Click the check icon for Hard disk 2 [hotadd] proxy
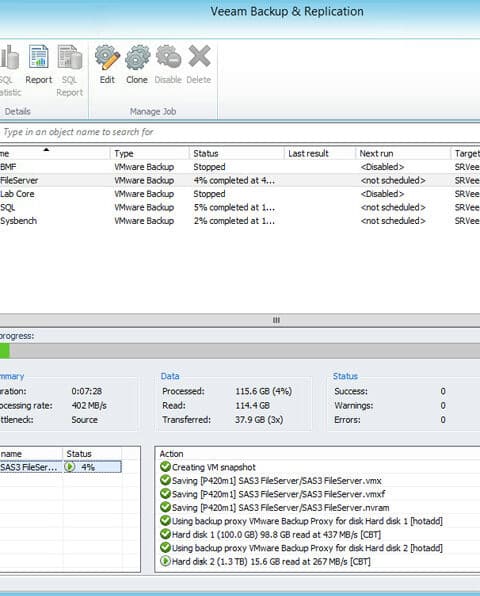This screenshot has width=480, height=596. point(165,548)
